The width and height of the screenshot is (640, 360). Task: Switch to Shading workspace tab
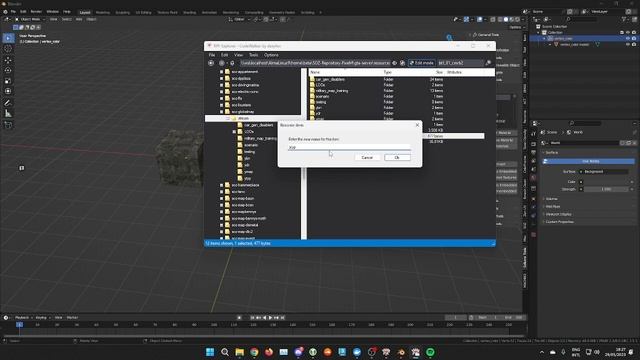click(x=189, y=12)
